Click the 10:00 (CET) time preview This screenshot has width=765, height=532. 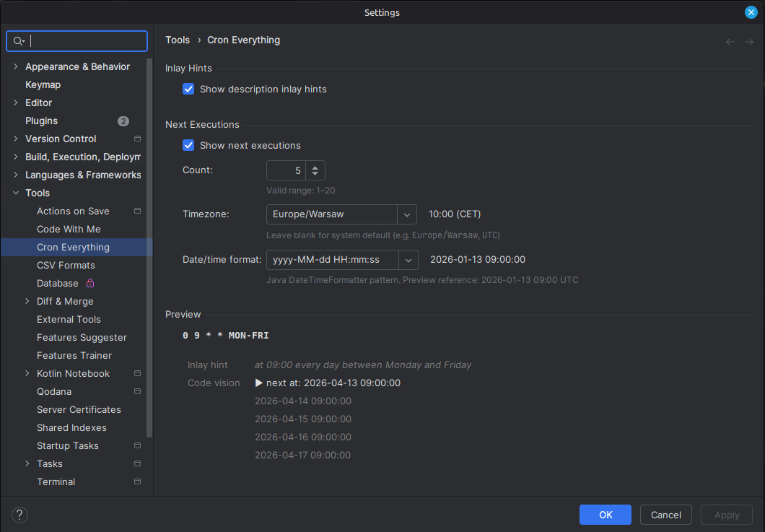[x=455, y=214]
